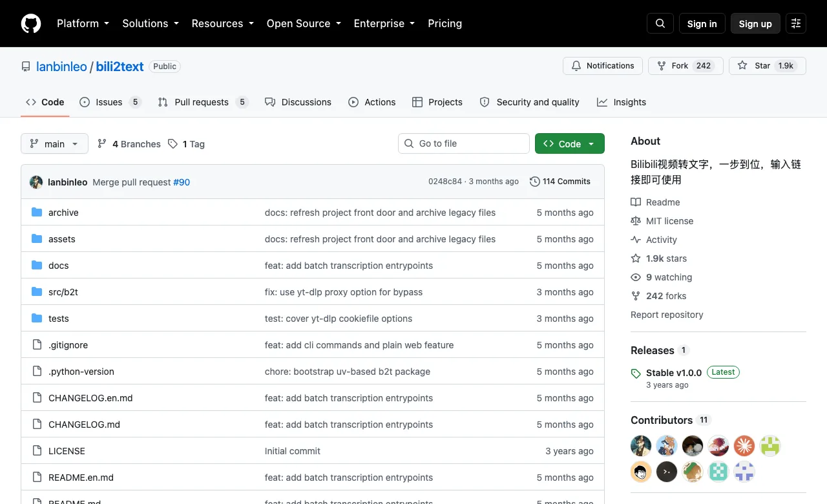Open commit "fix: use yt-dlp proxy option for bypass"
The height and width of the screenshot is (504, 827).
pos(344,292)
